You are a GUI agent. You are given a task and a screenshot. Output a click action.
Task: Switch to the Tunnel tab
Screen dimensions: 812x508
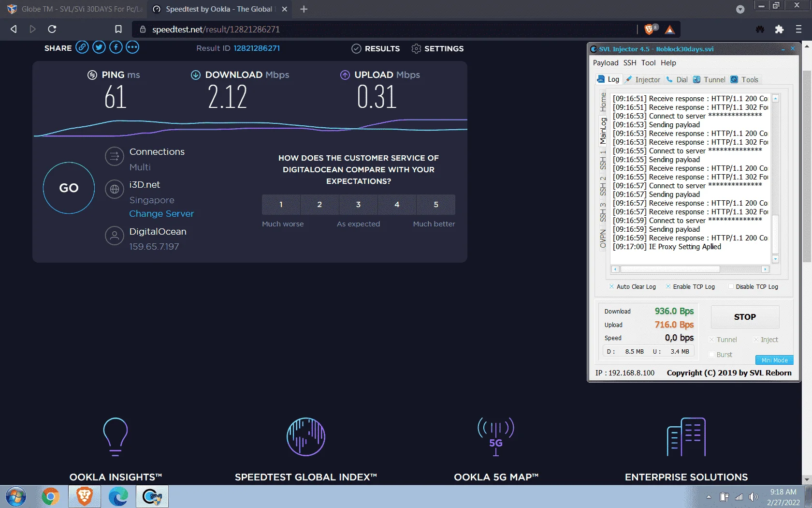pos(709,80)
